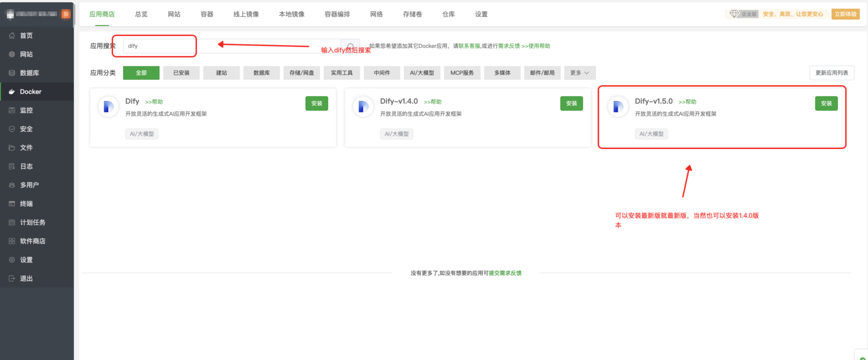Click the Dify-v1.5.0 app logo
This screenshot has height=360, width=868.
(618, 107)
